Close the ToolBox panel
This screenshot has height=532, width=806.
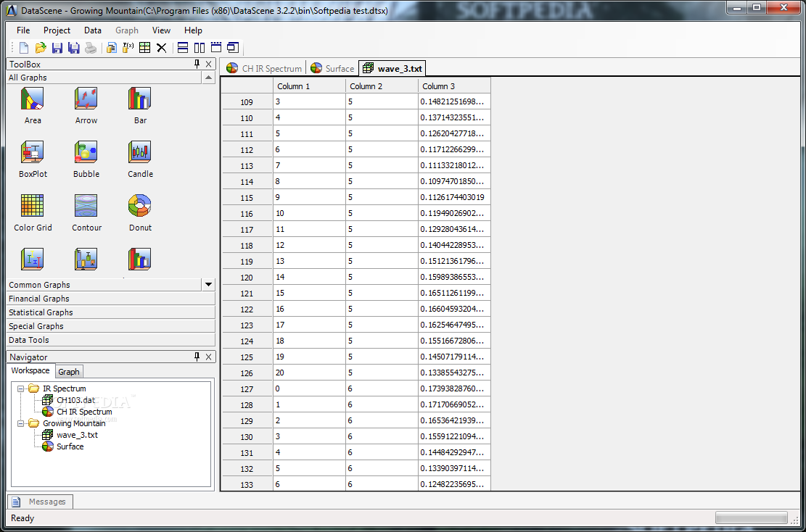[208, 64]
